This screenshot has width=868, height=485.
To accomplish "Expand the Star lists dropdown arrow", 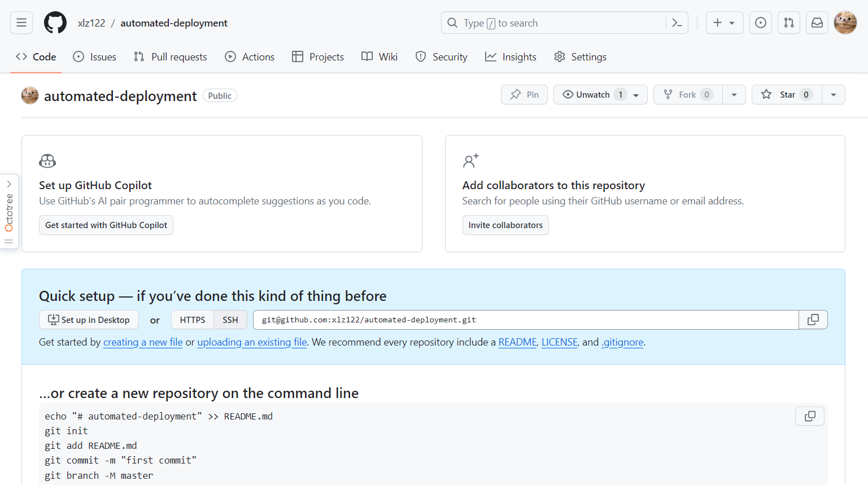I will tap(834, 95).
